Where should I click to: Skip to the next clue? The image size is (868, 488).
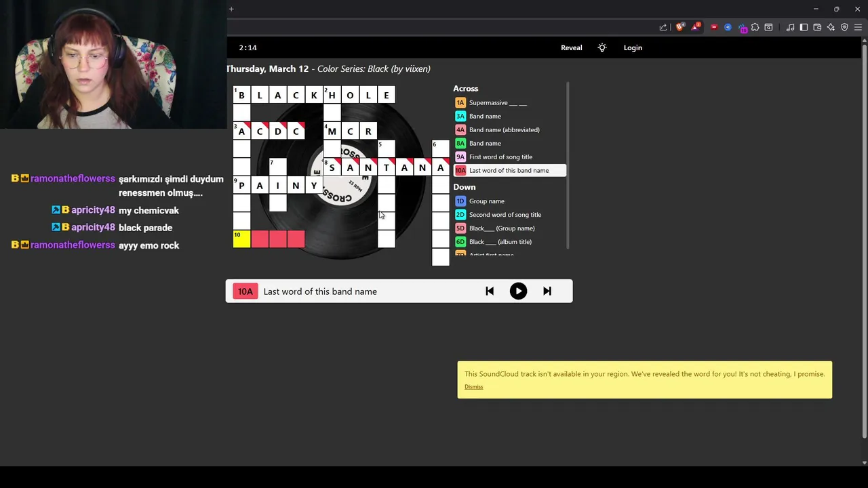547,291
